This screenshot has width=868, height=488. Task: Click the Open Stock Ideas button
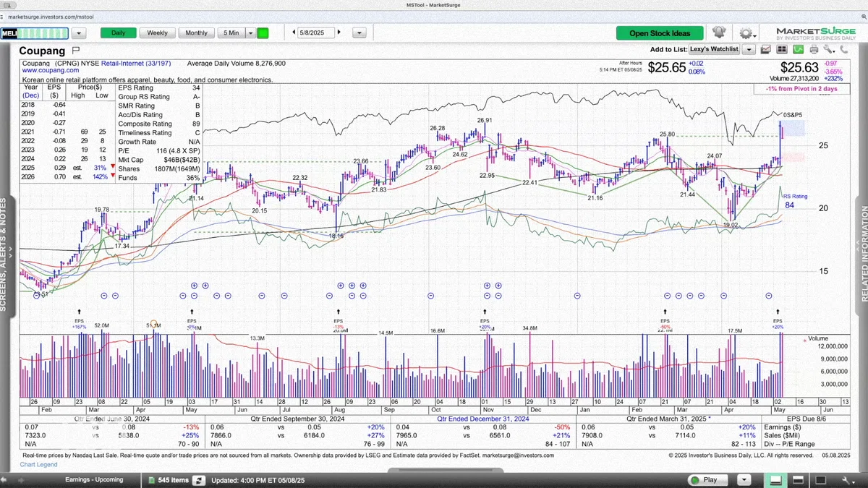(660, 33)
